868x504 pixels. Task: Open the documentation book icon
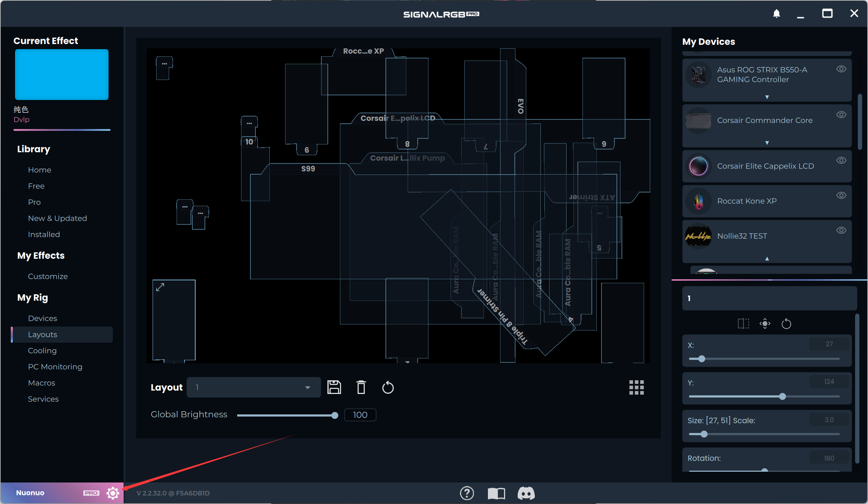click(x=496, y=493)
